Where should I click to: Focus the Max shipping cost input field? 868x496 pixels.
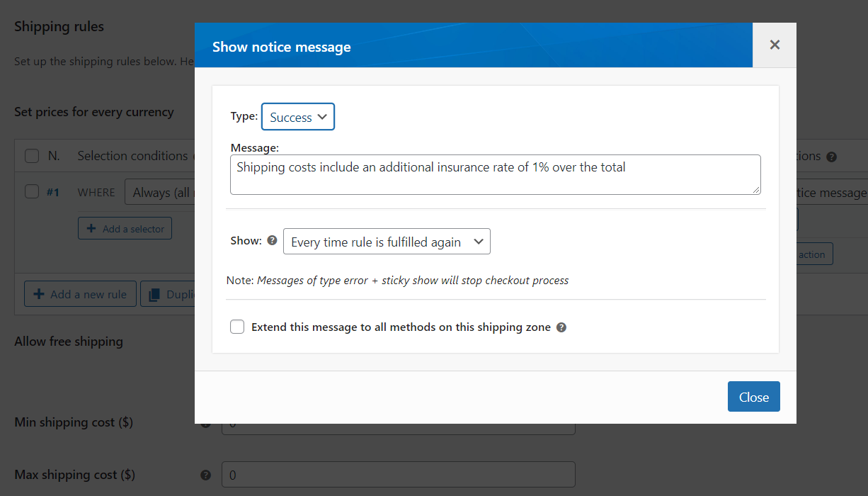[398, 475]
